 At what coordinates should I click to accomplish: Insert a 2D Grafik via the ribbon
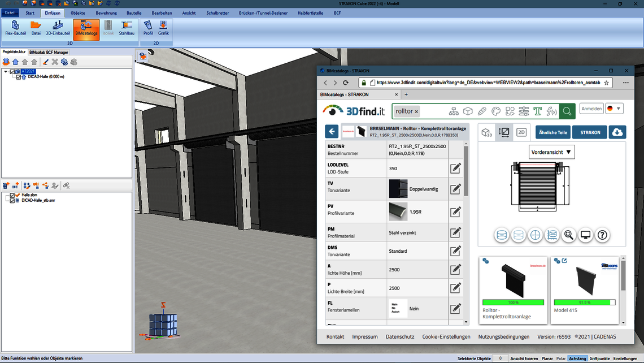point(163,28)
